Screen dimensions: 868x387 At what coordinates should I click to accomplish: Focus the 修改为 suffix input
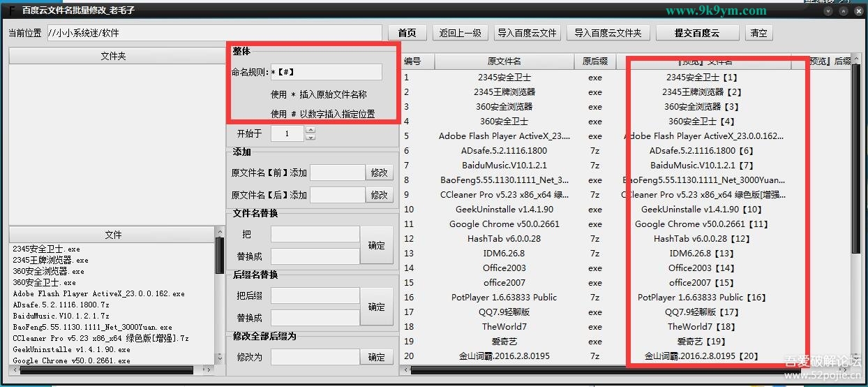pyautogui.click(x=315, y=357)
